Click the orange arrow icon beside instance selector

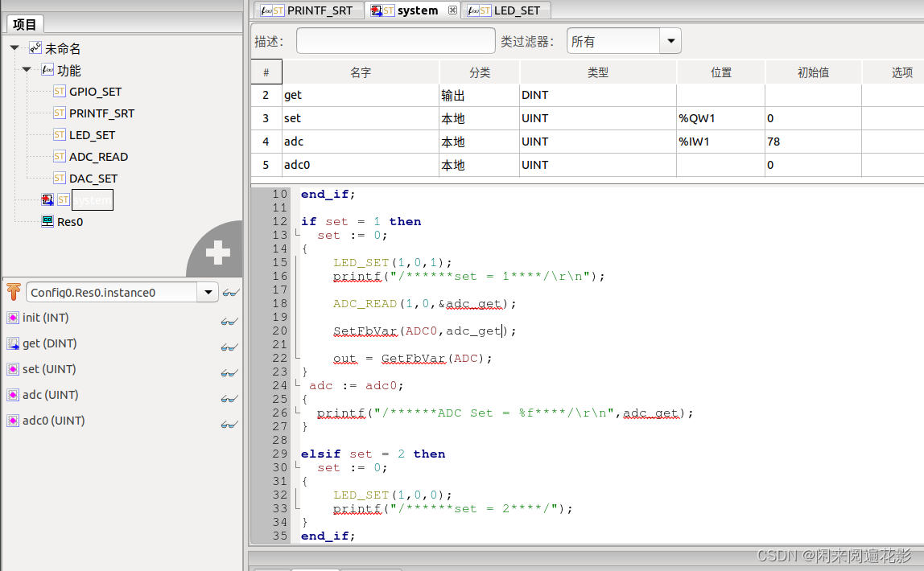coord(13,292)
